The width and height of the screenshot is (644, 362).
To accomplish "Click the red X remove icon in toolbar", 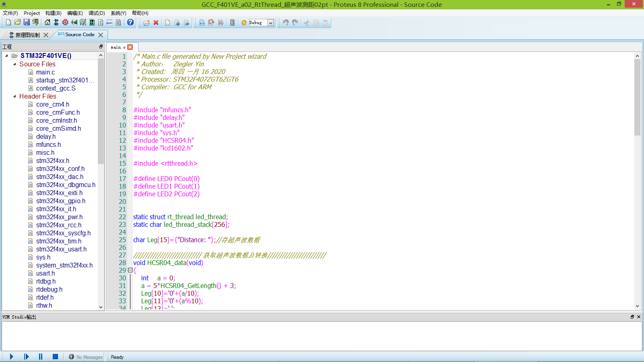I will pyautogui.click(x=156, y=23).
